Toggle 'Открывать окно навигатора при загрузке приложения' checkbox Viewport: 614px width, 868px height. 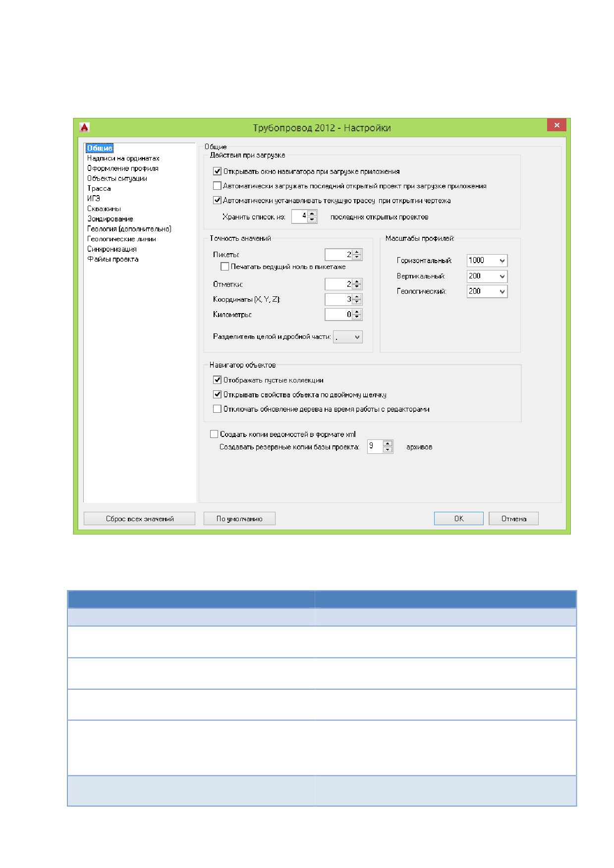217,171
